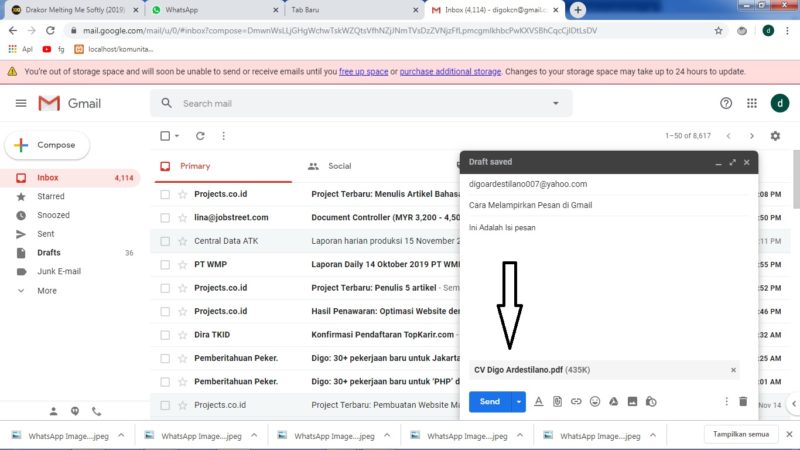Open a new browser tab
Viewport: 800px width, 450px height.
(x=578, y=10)
